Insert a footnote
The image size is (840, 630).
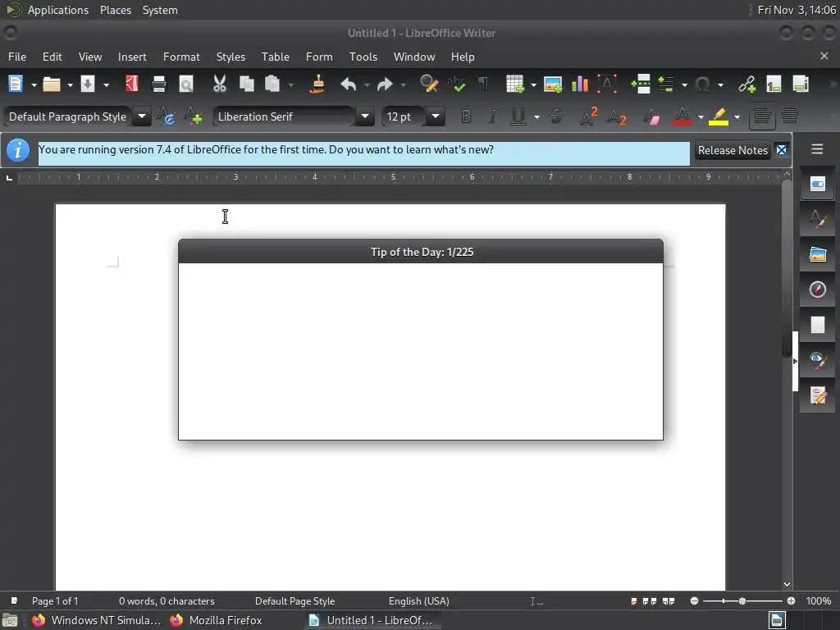point(774,84)
